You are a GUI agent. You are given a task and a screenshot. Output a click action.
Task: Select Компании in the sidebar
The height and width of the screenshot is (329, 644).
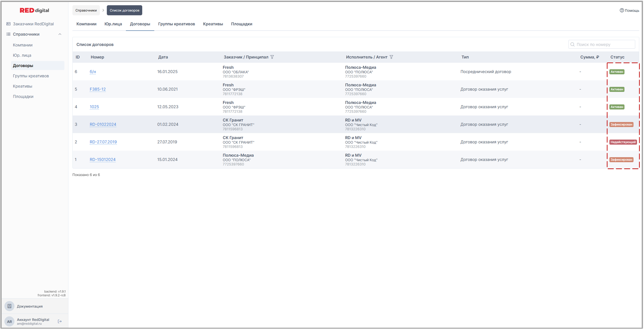pyautogui.click(x=23, y=45)
